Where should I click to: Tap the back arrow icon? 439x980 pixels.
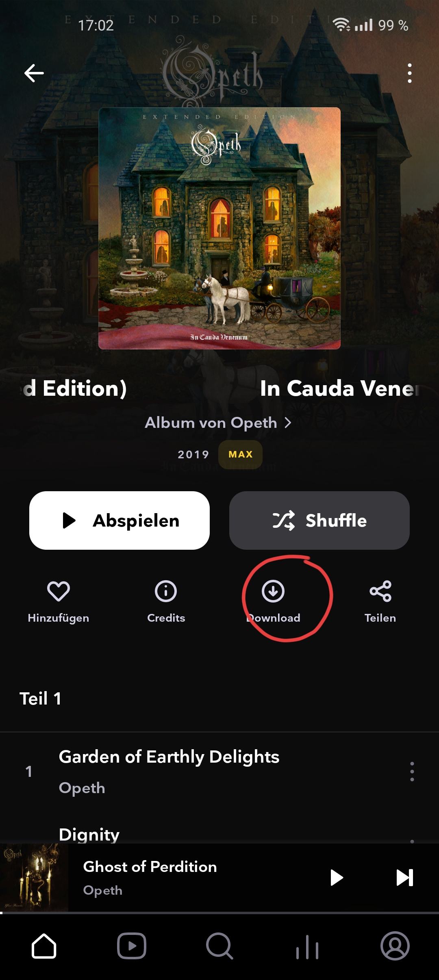tap(34, 74)
